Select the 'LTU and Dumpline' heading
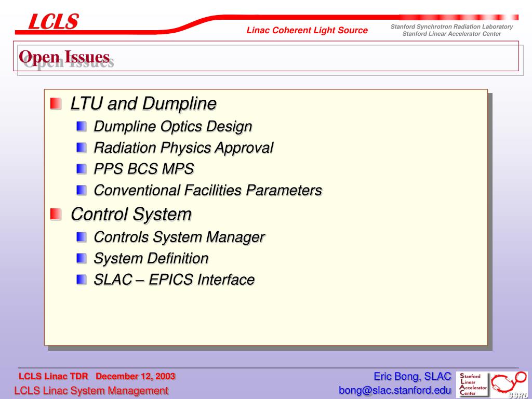Screen dimensions: 532x399 click(143, 103)
